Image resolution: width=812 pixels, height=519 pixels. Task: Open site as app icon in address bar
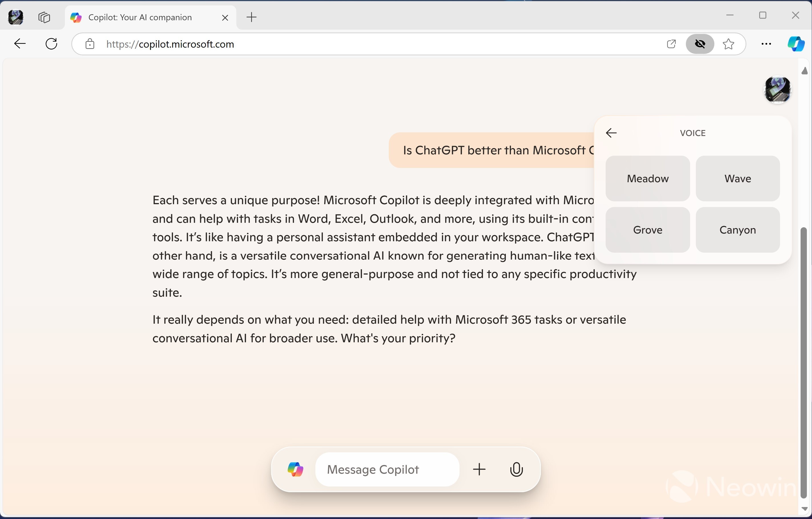click(671, 44)
